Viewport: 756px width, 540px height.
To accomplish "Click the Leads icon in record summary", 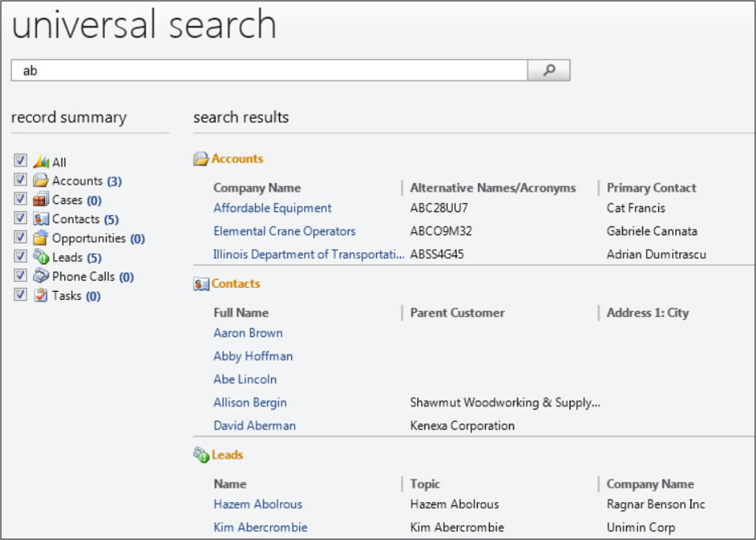I will point(41,257).
